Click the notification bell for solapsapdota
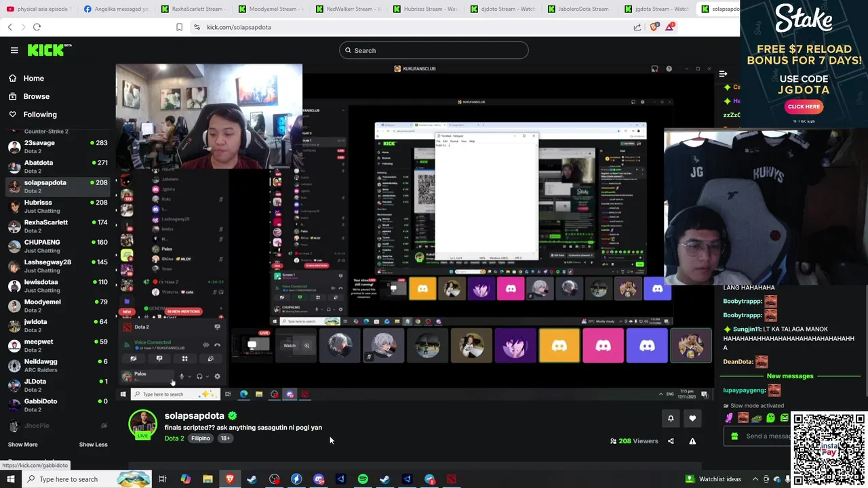The width and height of the screenshot is (868, 488). pos(671,418)
